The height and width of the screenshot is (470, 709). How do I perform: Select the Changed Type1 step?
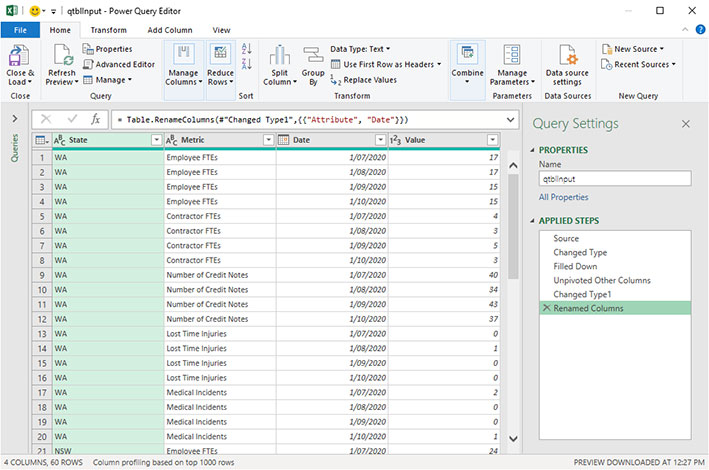[x=615, y=294]
